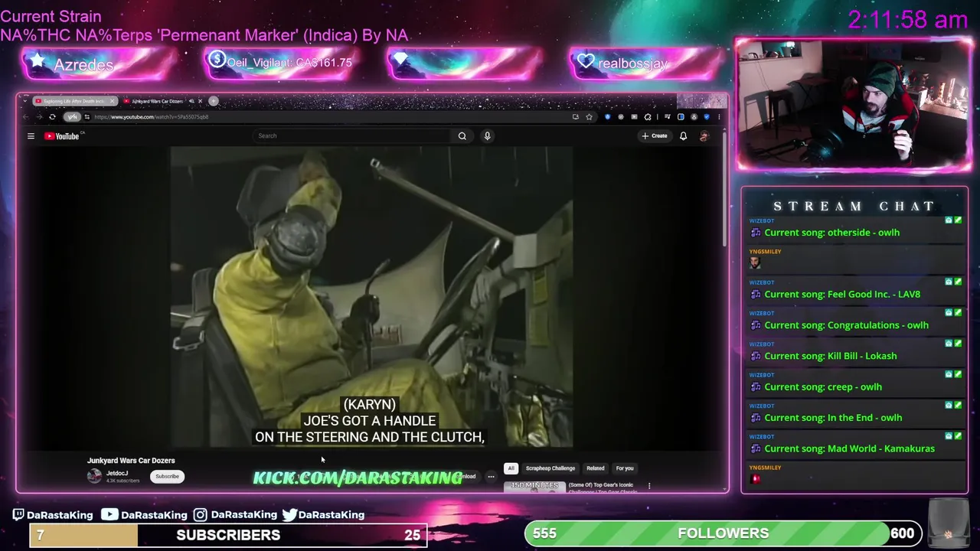Select the Related filter chip
The image size is (980, 551).
595,468
